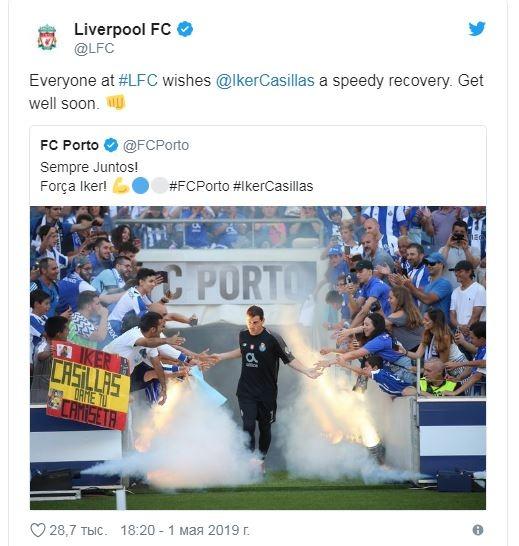Screen dimensions: 519x546
Task: Like the tweet with heart icon
Action: [38, 530]
